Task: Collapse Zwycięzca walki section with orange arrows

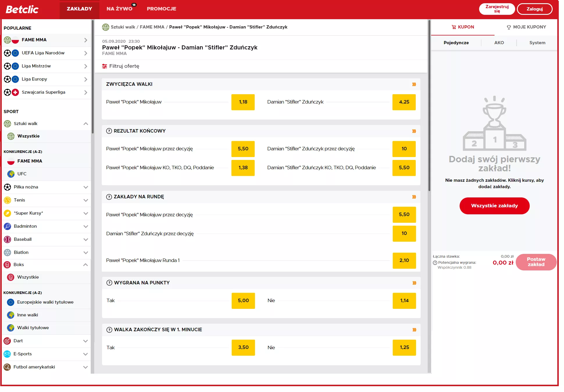Action: click(414, 84)
